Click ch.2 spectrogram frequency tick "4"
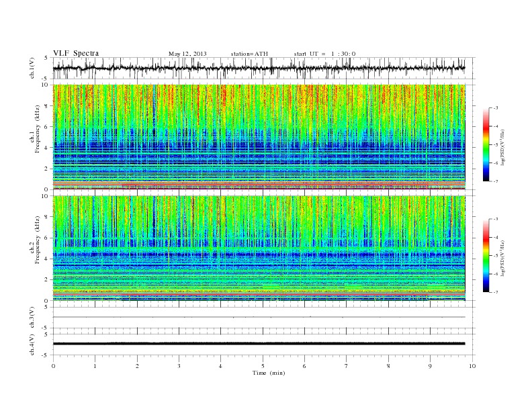532x411 pixels. click(46, 259)
